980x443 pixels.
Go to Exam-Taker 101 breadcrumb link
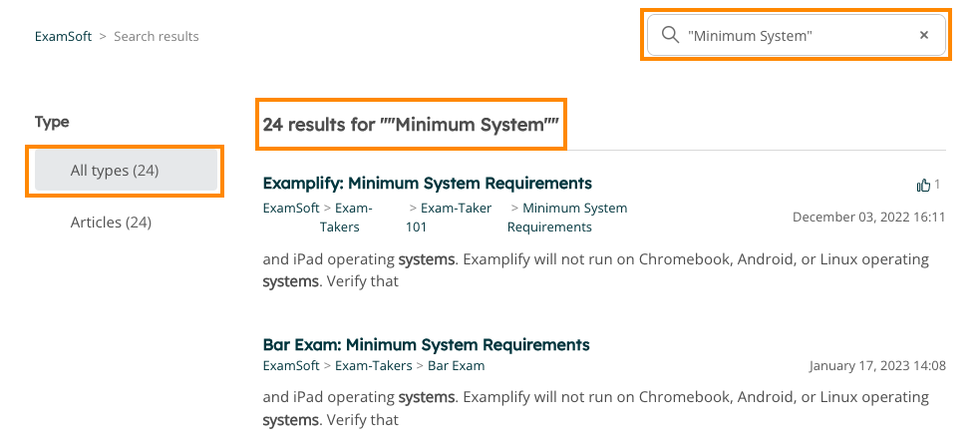tap(449, 218)
